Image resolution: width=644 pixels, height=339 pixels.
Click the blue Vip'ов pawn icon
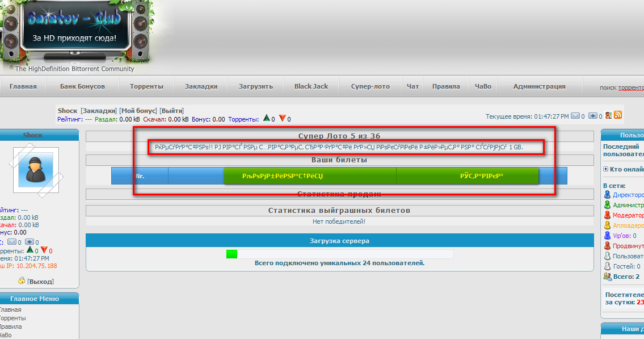click(607, 236)
